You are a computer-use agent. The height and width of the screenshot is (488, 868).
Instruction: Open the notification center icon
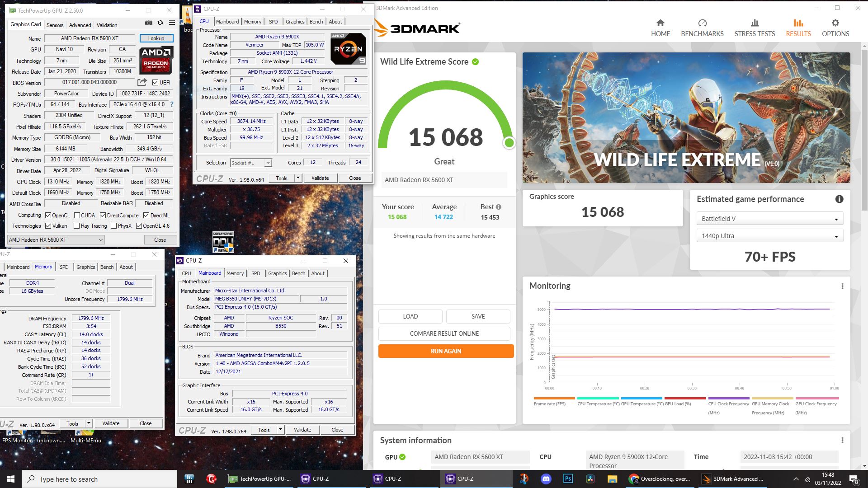[x=854, y=479]
